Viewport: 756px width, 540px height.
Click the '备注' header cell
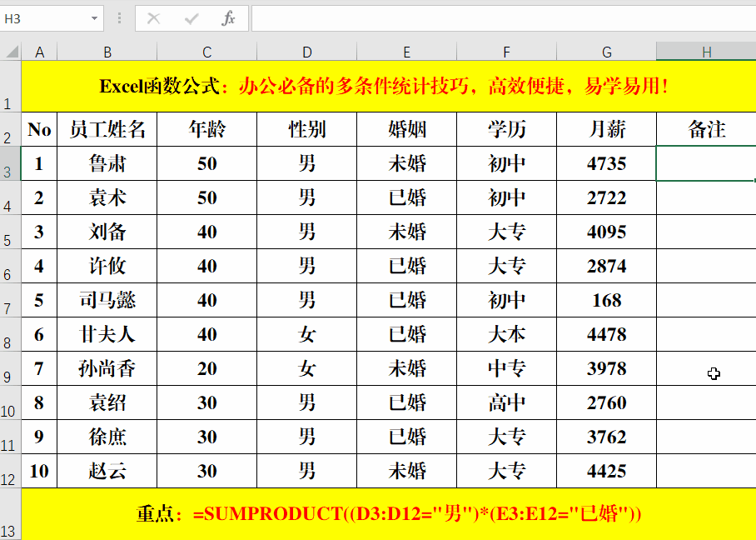coord(706,129)
